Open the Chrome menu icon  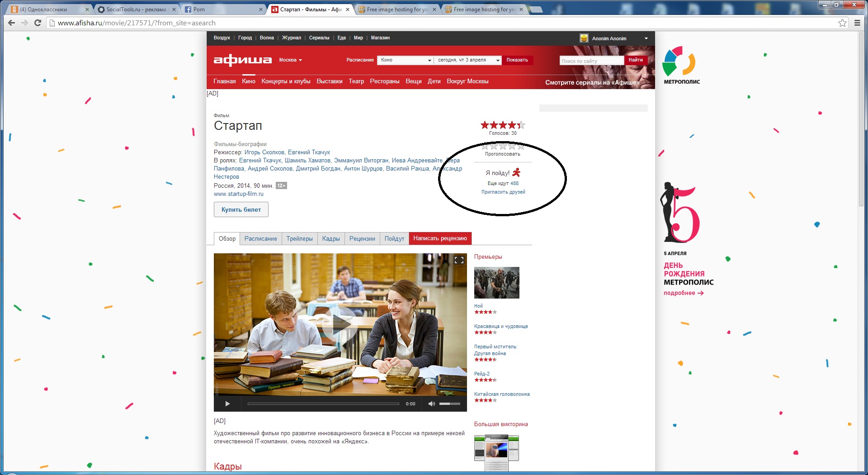click(x=857, y=23)
